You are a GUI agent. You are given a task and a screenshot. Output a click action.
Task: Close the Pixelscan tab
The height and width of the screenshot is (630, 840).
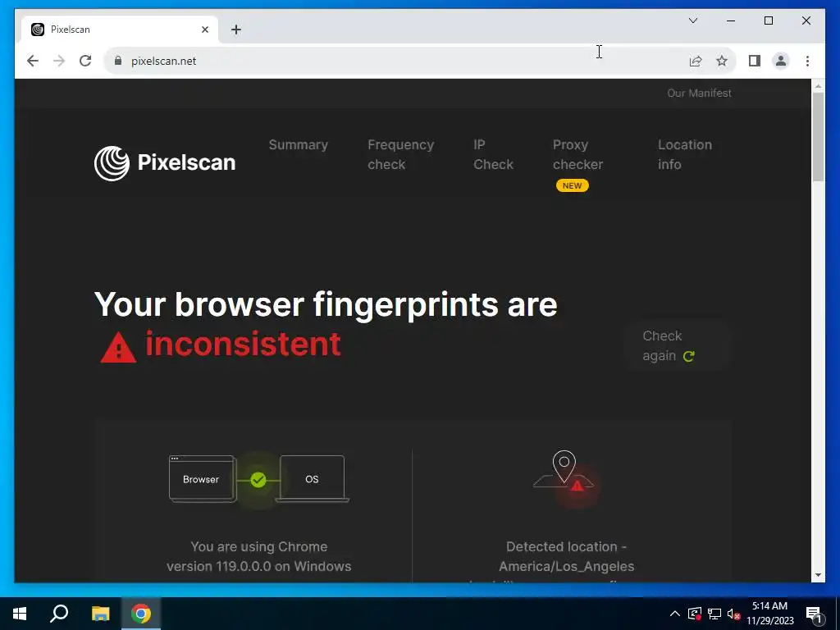(x=204, y=30)
